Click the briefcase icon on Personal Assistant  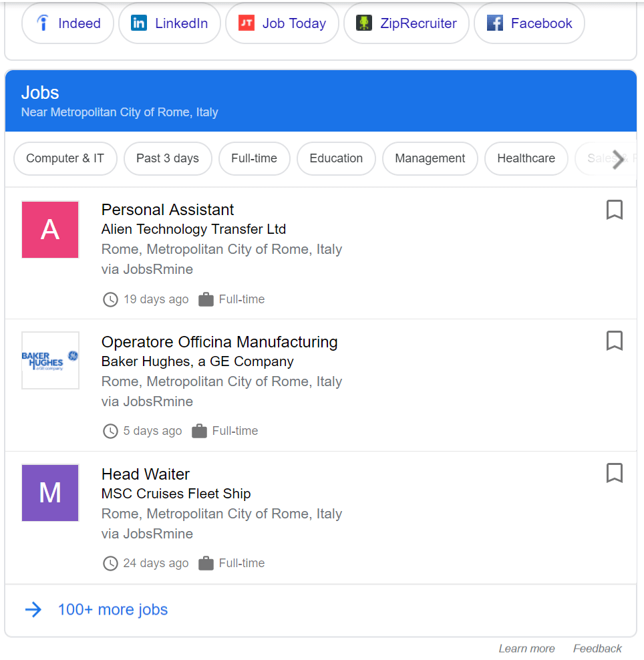click(x=206, y=299)
